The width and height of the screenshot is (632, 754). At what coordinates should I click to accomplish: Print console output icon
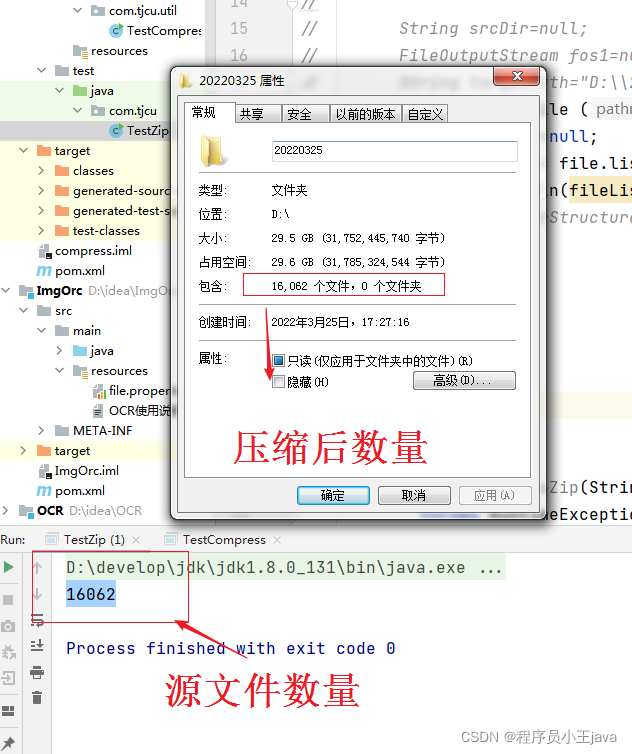[37, 672]
